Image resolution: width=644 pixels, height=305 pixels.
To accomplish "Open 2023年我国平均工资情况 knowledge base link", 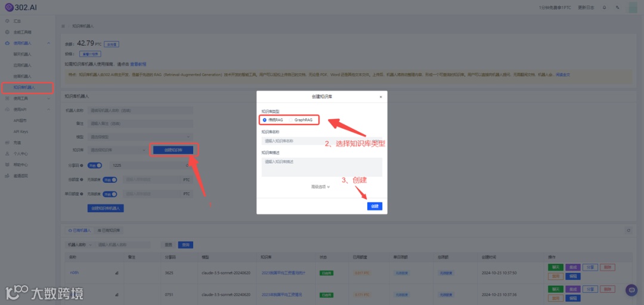I will (x=281, y=295).
